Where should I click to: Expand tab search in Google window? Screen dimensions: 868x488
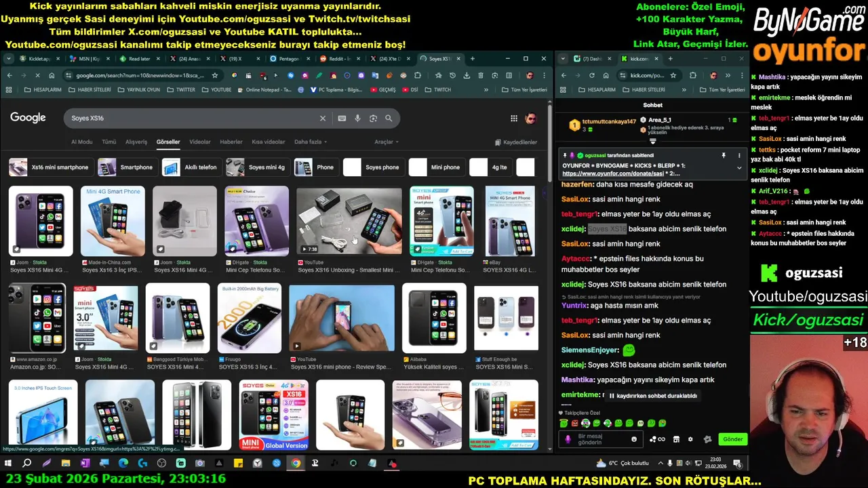click(9, 59)
